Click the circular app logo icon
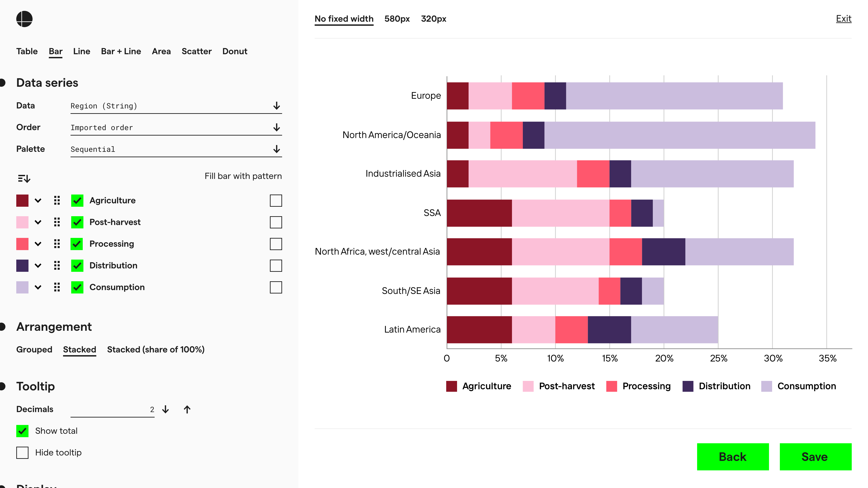The image size is (868, 488). coord(24,19)
